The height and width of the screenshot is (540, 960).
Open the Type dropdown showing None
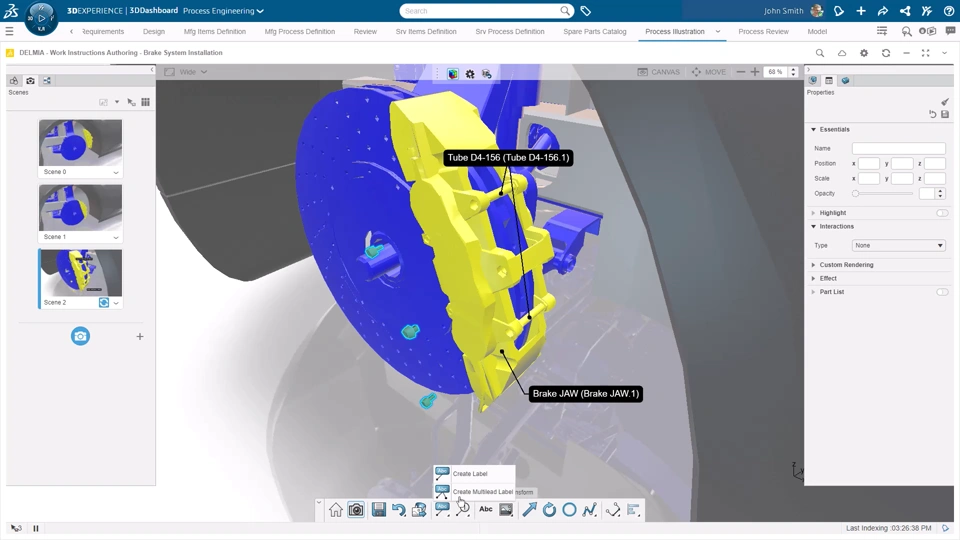(x=899, y=246)
